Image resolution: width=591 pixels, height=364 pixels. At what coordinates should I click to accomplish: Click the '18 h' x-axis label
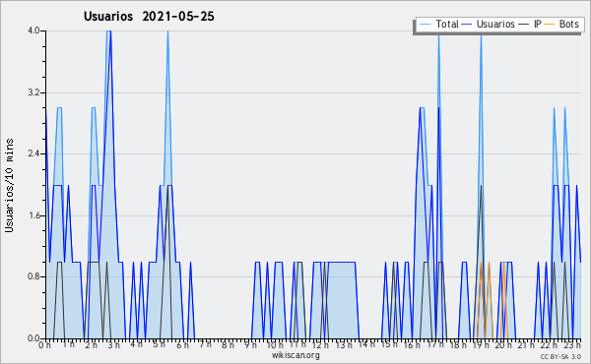click(458, 345)
